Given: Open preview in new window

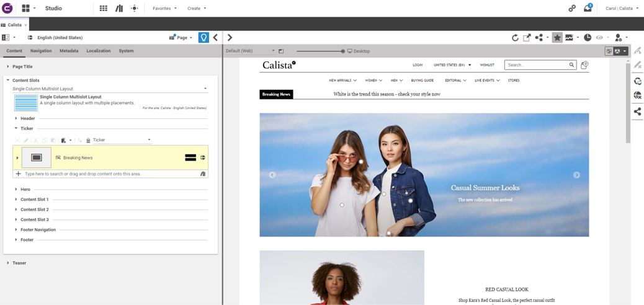Looking at the screenshot, I should tap(527, 38).
